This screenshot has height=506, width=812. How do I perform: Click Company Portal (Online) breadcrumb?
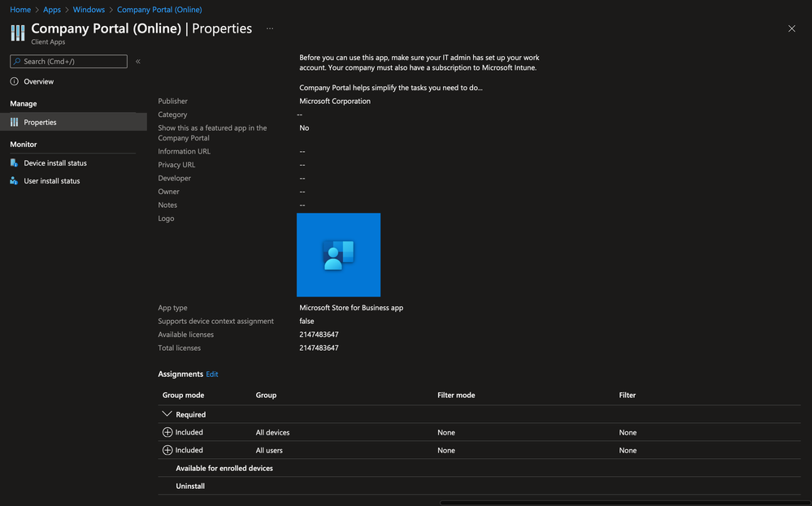coord(159,9)
